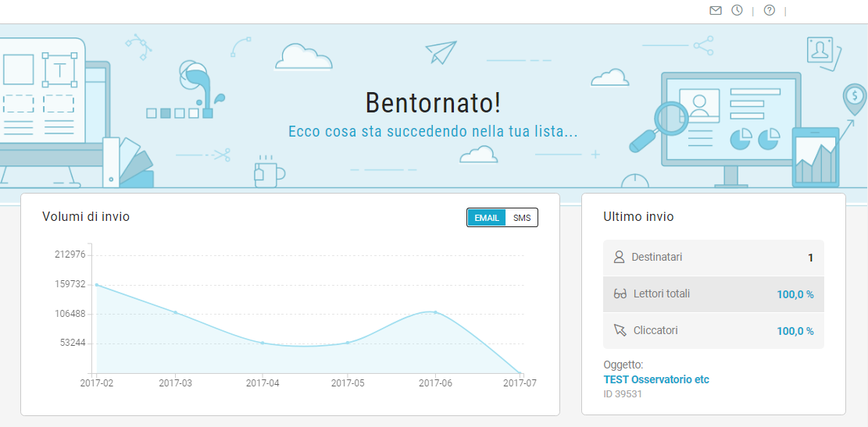Image resolution: width=868 pixels, height=427 pixels.
Task: Click the 2017-03 data point on chart
Action: click(x=175, y=312)
